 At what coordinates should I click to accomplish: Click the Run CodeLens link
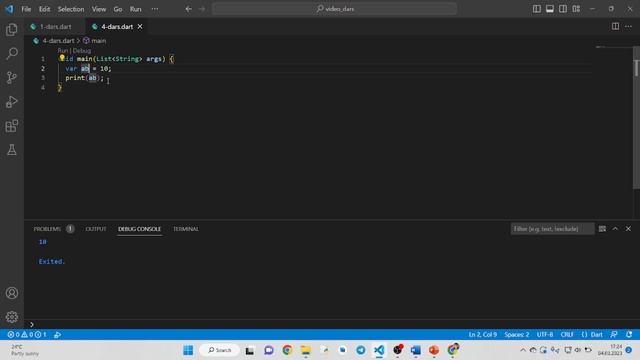[62, 51]
